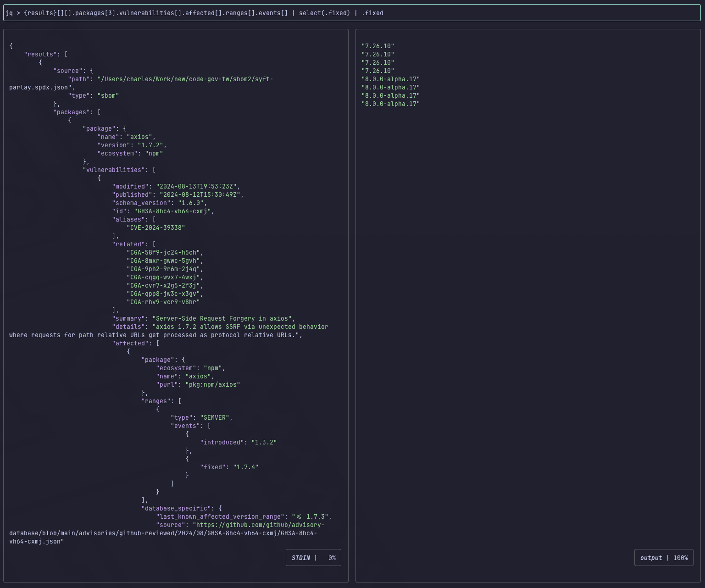Click the "results" key in JSON
705x588 pixels.
click(x=40, y=54)
